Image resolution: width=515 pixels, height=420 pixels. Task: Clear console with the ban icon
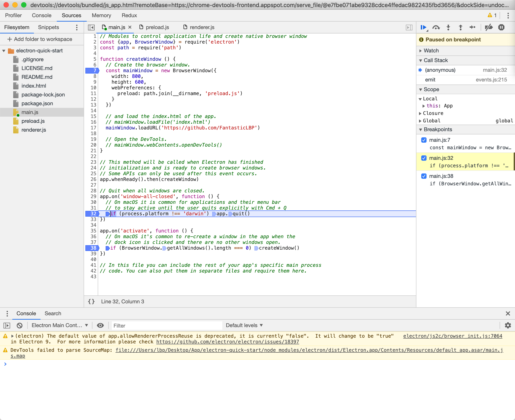[20, 325]
